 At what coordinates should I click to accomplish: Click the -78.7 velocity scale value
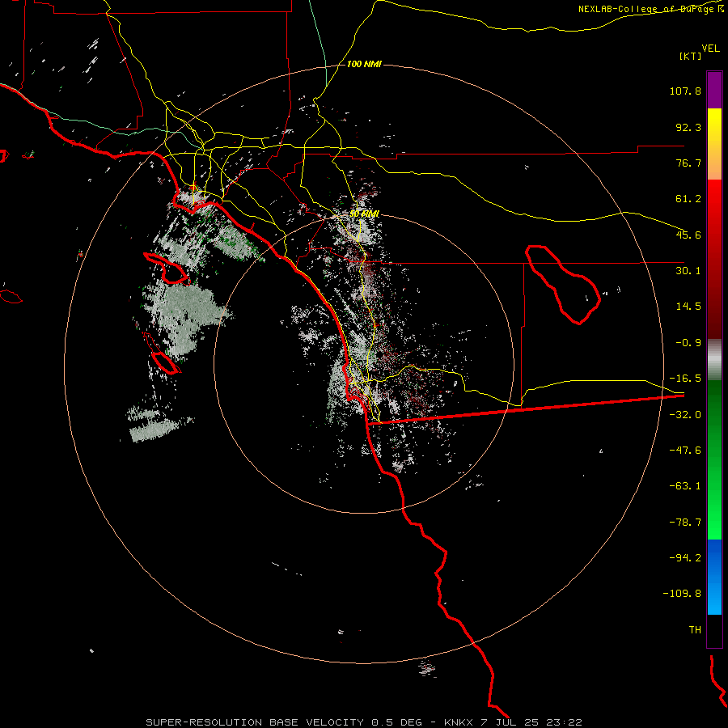click(685, 523)
